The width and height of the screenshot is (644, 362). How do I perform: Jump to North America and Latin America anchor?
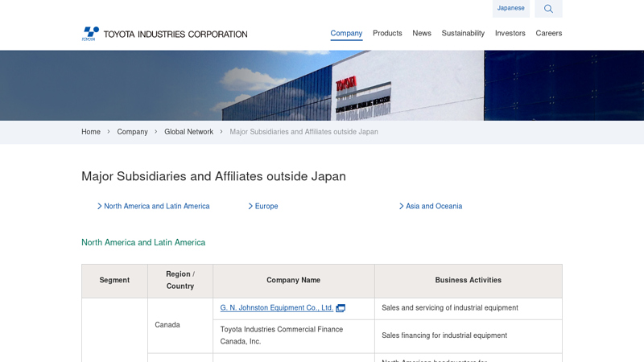[x=153, y=206]
